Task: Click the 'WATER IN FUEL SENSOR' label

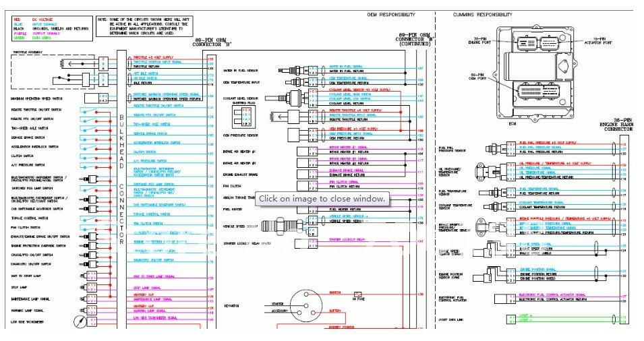Action: tap(241, 71)
